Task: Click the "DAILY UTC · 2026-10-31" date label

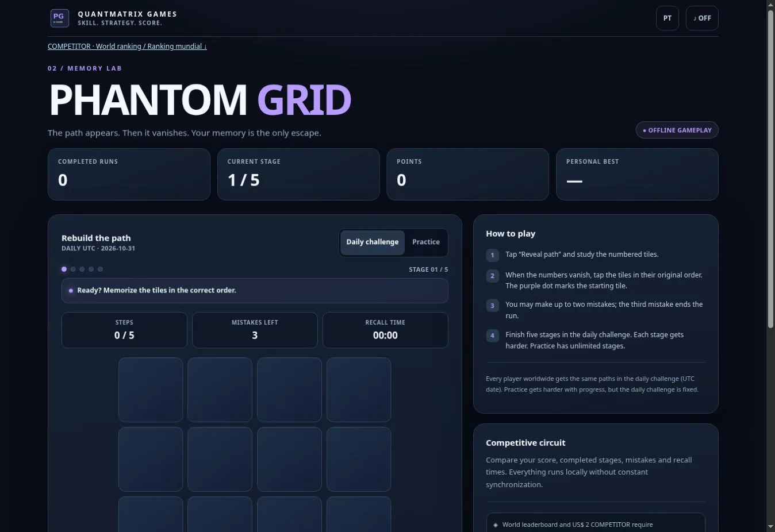Action: (98, 249)
